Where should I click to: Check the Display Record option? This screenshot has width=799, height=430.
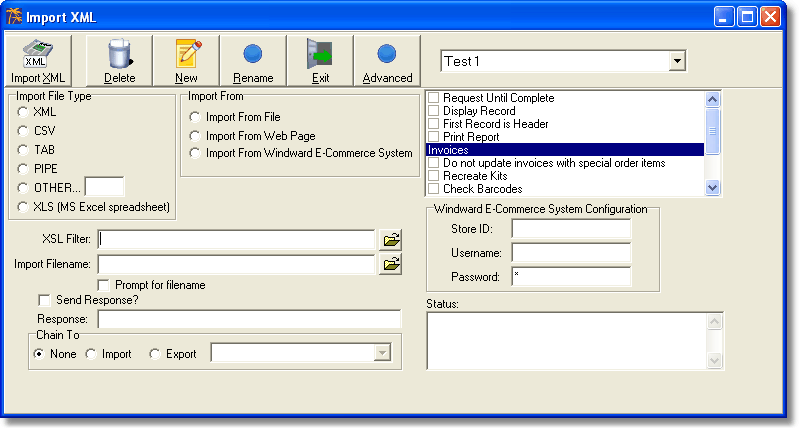[x=434, y=111]
